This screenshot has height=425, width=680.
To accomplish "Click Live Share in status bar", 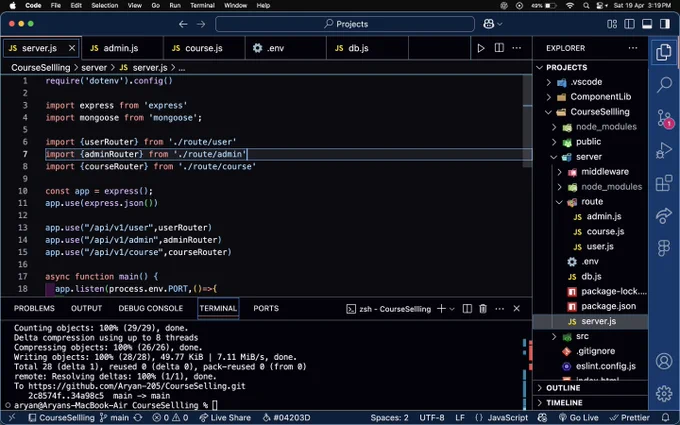I will [x=225, y=418].
